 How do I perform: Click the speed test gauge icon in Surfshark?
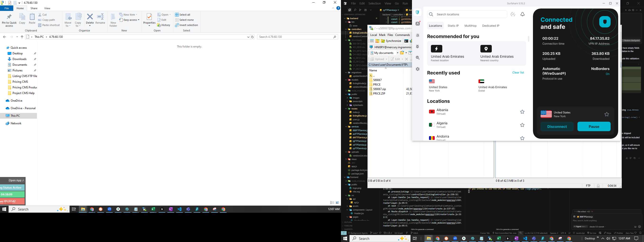[x=513, y=14]
